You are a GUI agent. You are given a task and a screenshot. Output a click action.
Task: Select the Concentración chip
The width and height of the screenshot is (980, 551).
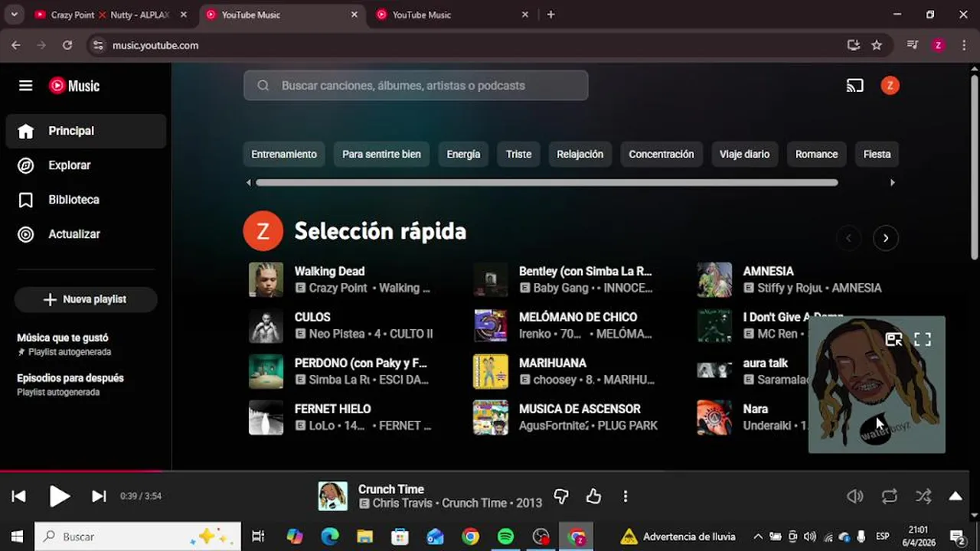pyautogui.click(x=661, y=154)
